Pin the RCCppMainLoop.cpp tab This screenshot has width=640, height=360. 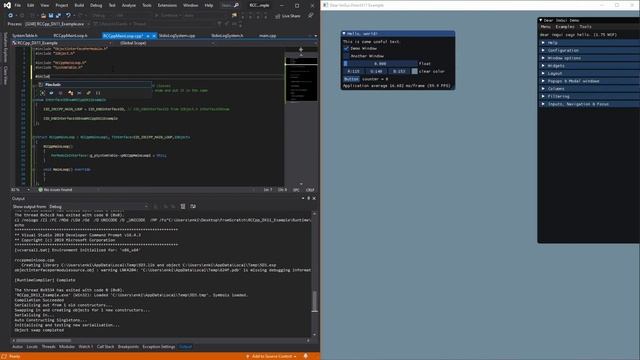click(148, 36)
